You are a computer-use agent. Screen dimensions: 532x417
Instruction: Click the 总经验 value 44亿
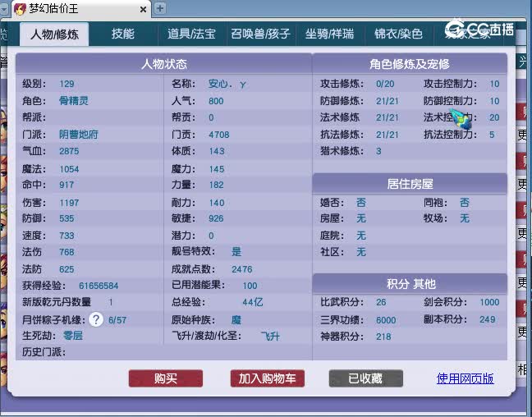253,302
